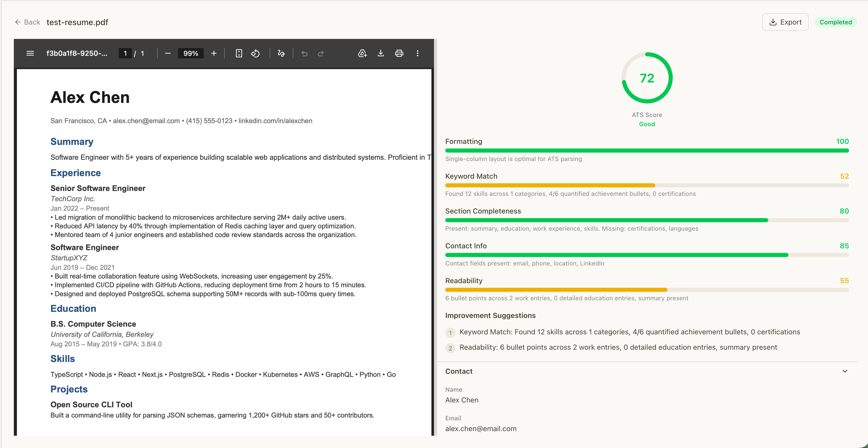Click the Skills heading in resume
The image size is (868, 448).
[x=63, y=359]
